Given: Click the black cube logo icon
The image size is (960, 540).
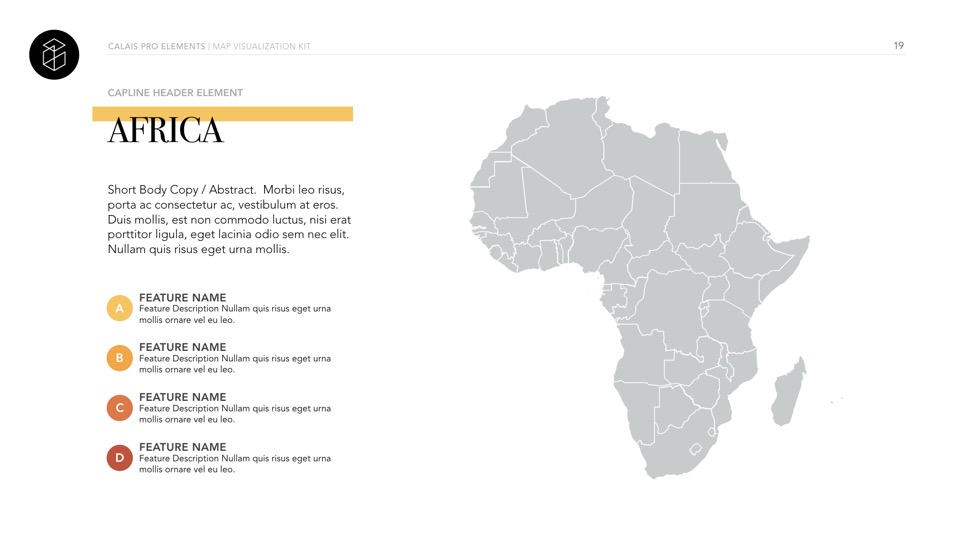Looking at the screenshot, I should click(x=54, y=54).
